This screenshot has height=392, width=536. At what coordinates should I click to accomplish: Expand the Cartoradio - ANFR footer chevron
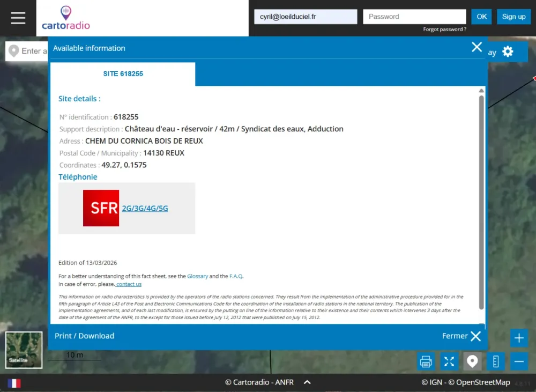coord(307,382)
